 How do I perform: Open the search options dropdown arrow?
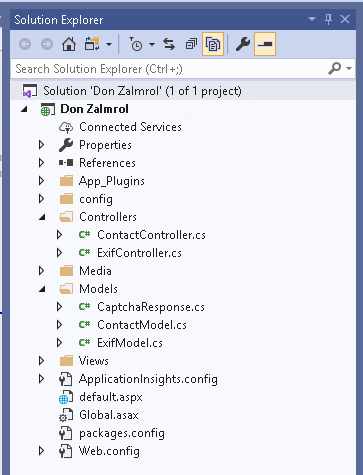(x=349, y=69)
